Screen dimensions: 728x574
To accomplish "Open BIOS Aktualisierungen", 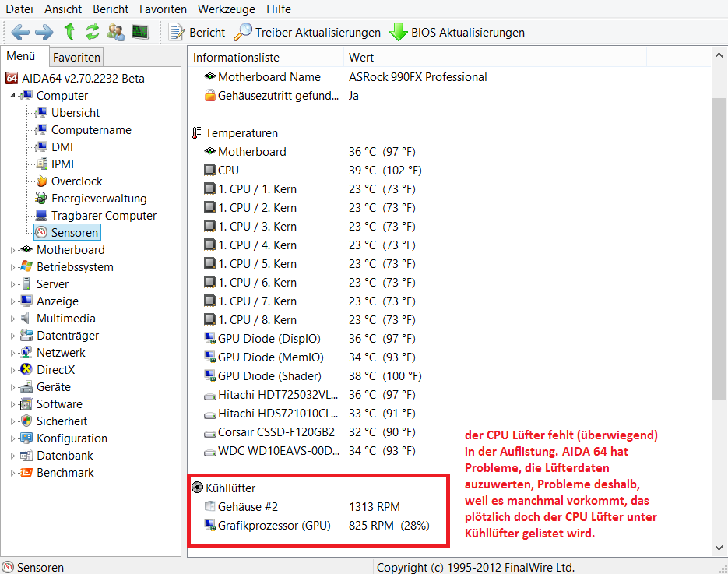I will click(457, 33).
